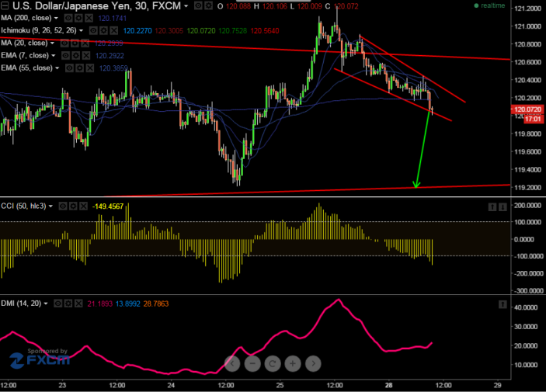Remove the Ichimoku indicator

click(x=114, y=30)
